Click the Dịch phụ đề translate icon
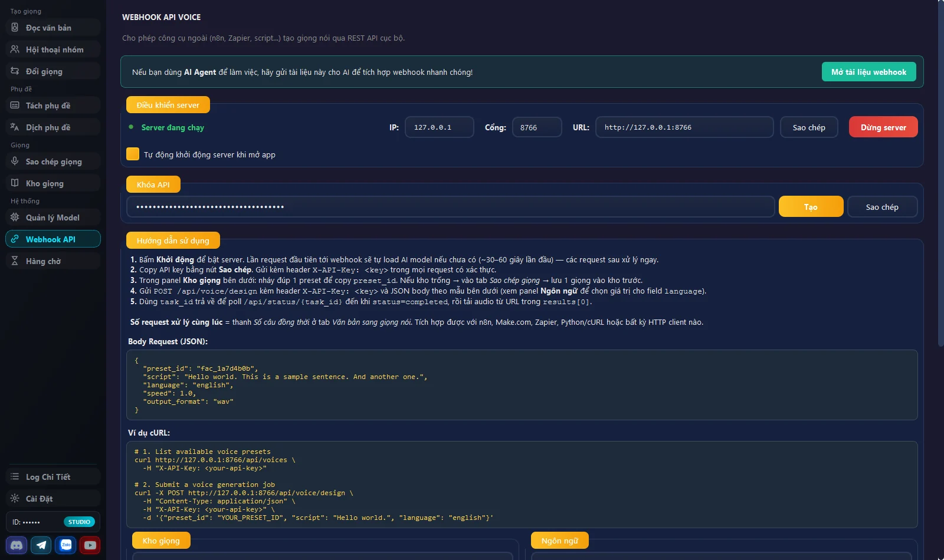 pos(15,127)
